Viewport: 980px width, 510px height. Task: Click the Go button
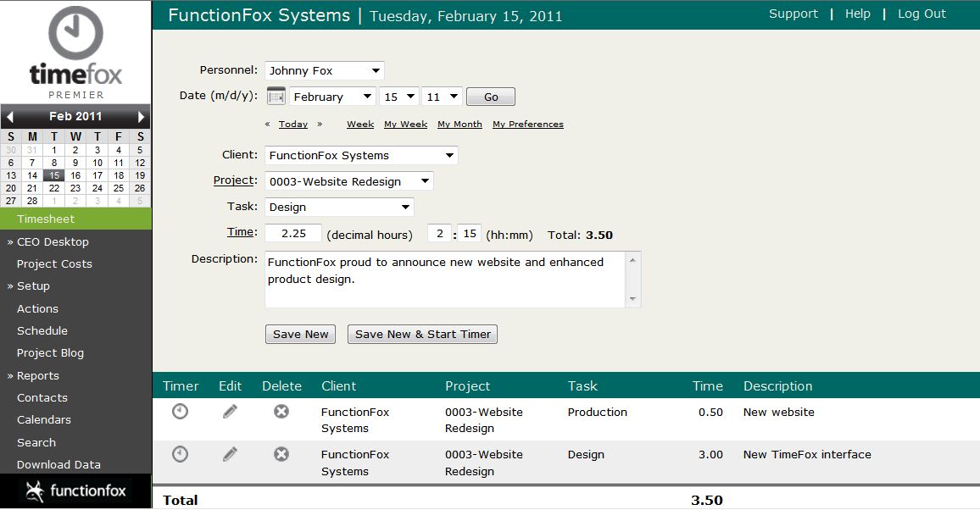click(x=491, y=97)
